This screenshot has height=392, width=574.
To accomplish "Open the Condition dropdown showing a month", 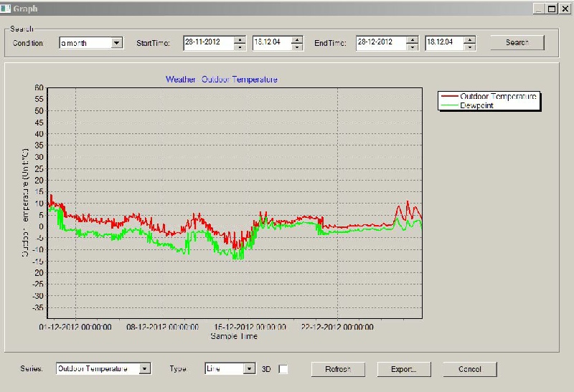I will coord(117,43).
